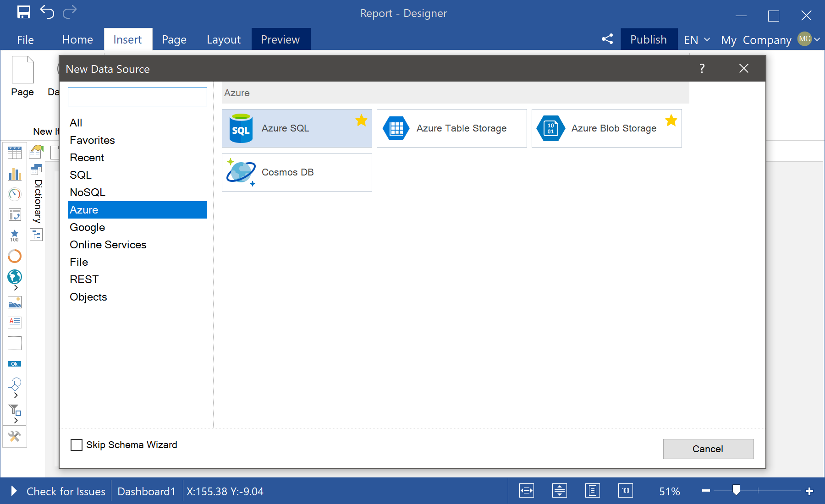Screen dimensions: 825x504
Task: Cancel the New Data Source dialog
Action: coord(708,449)
